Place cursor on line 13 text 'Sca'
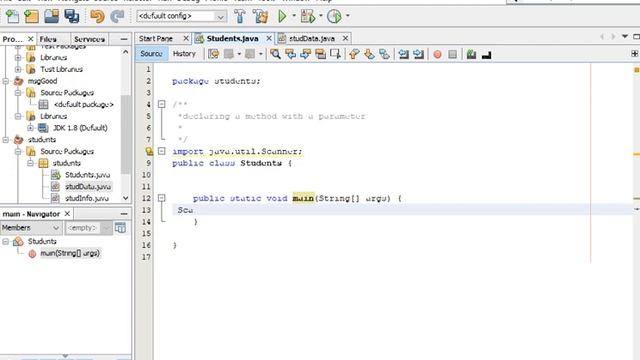Screen dimensions: 640x360 185,210
